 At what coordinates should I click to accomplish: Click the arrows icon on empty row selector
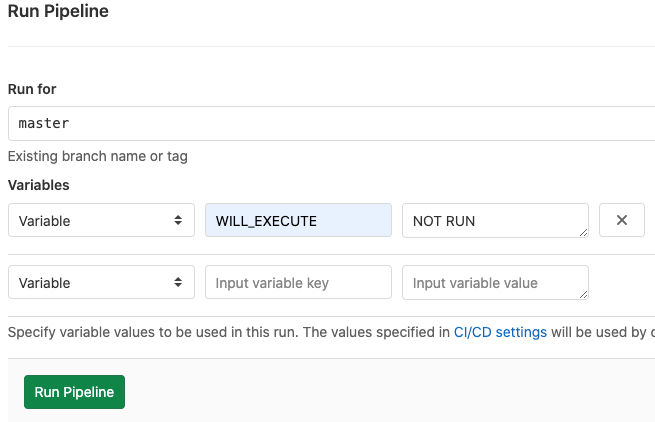178,283
